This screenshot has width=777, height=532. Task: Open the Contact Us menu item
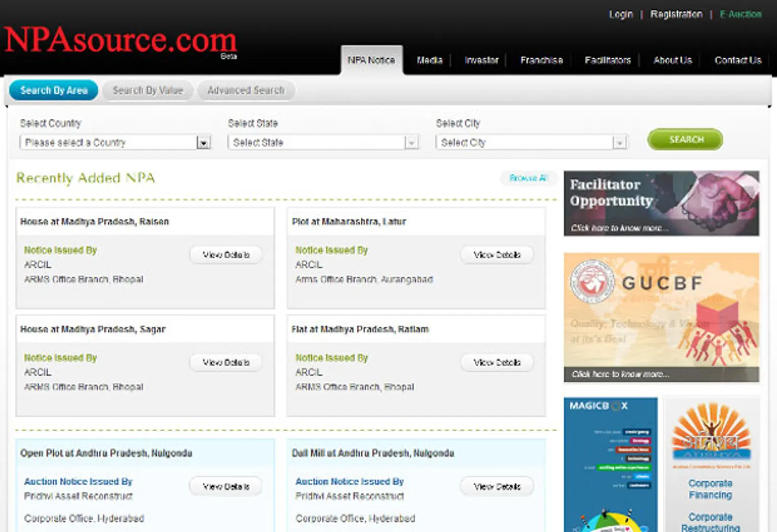[738, 60]
